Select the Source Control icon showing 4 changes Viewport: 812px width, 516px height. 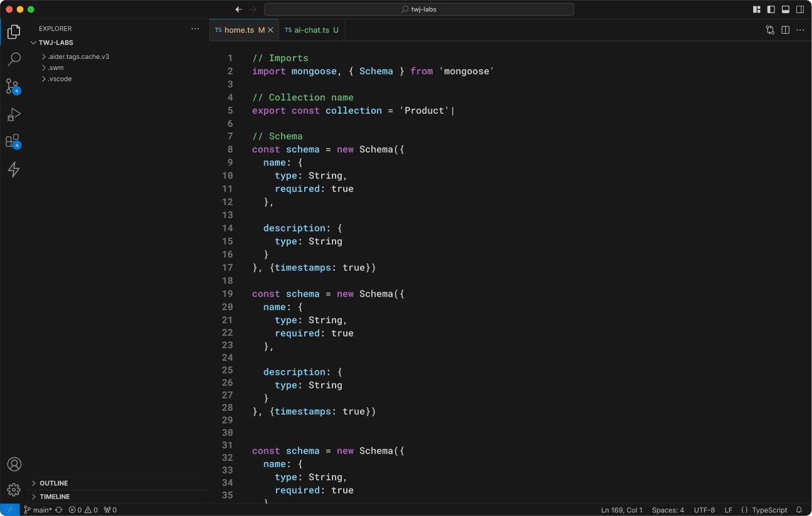point(13,87)
